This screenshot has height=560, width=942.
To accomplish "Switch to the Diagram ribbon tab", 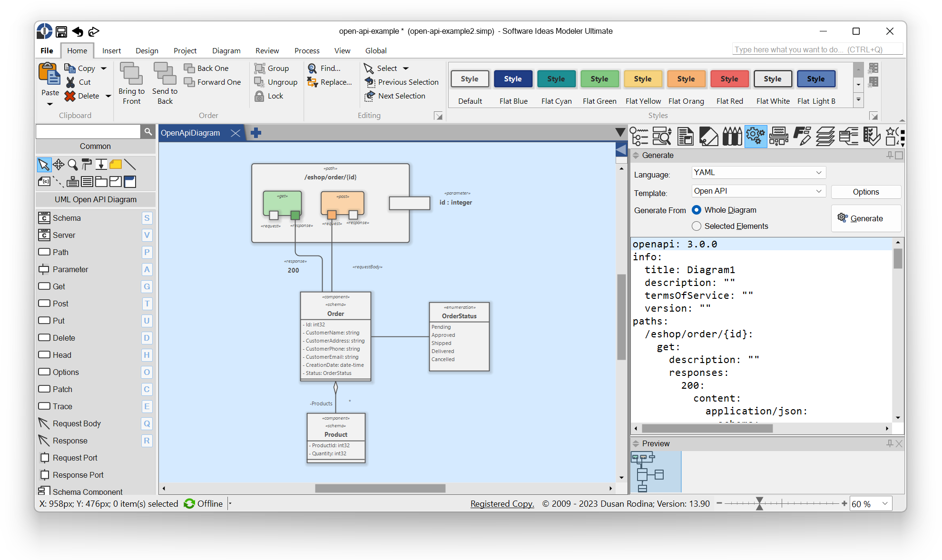I will click(x=226, y=50).
